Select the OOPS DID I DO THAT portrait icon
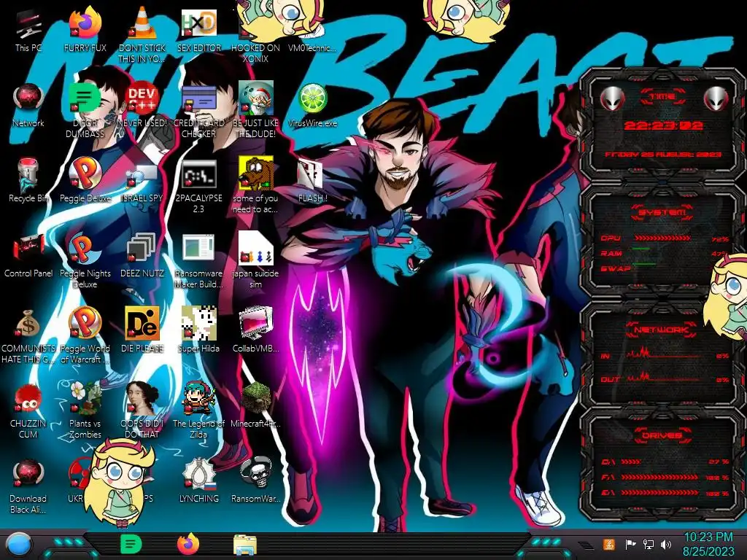The width and height of the screenshot is (747, 560). (142, 411)
